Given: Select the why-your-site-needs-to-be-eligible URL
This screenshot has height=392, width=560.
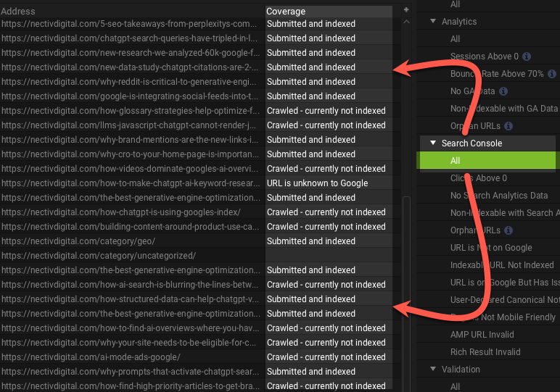Looking at the screenshot, I should pos(128,343).
